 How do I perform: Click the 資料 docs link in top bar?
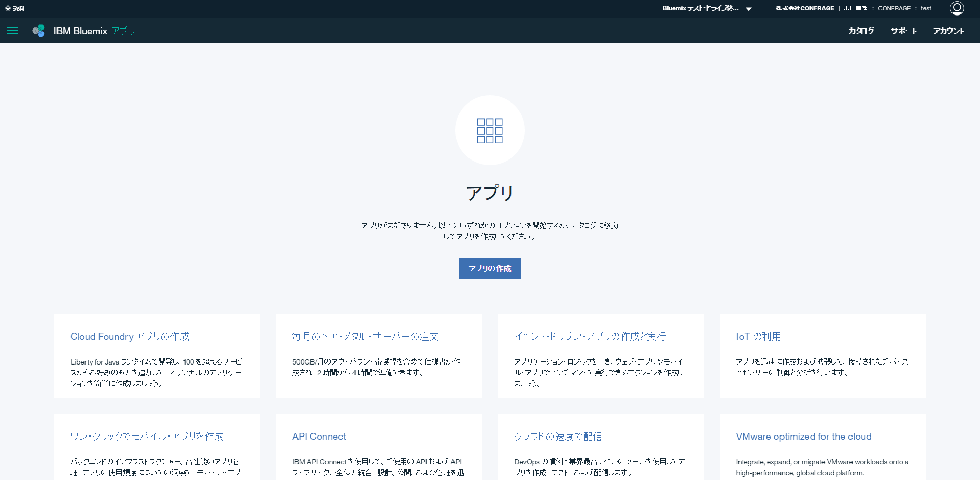point(15,8)
